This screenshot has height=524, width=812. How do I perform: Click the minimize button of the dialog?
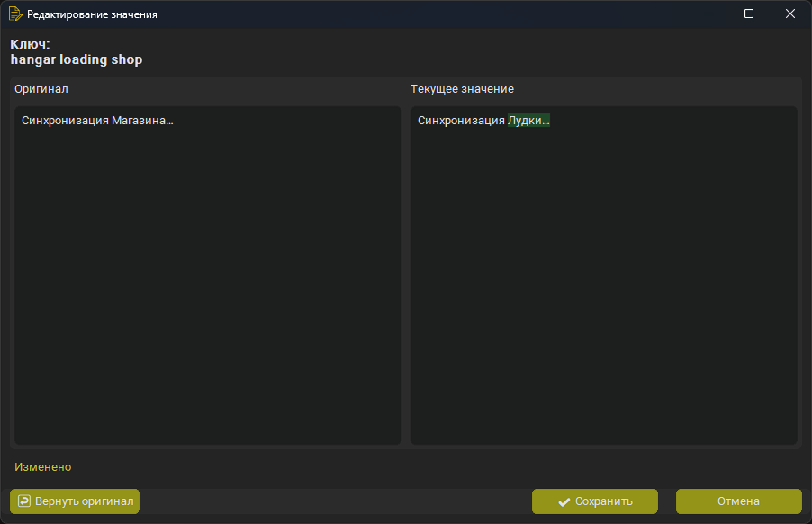click(708, 14)
